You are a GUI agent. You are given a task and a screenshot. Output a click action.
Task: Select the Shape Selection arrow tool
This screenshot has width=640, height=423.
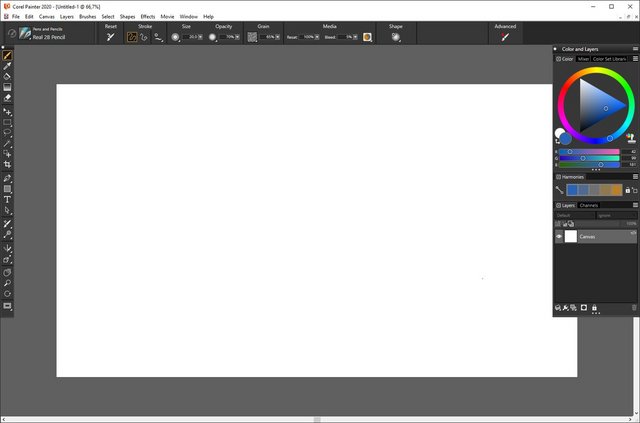click(7, 210)
